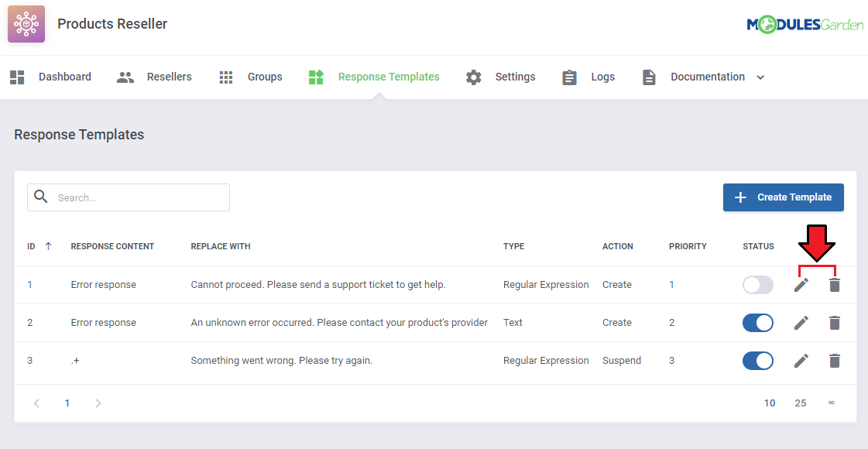Delete the 'Something went wrong' template
The height and width of the screenshot is (449, 868).
834,361
